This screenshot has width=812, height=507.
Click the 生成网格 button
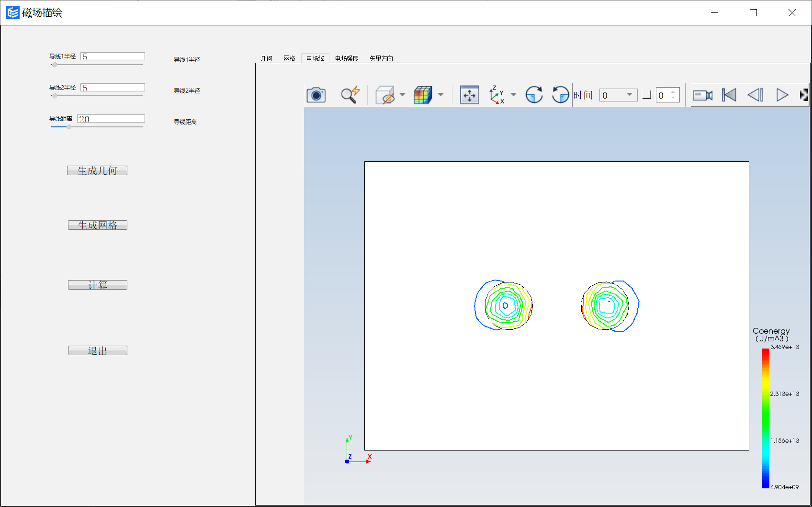click(98, 225)
